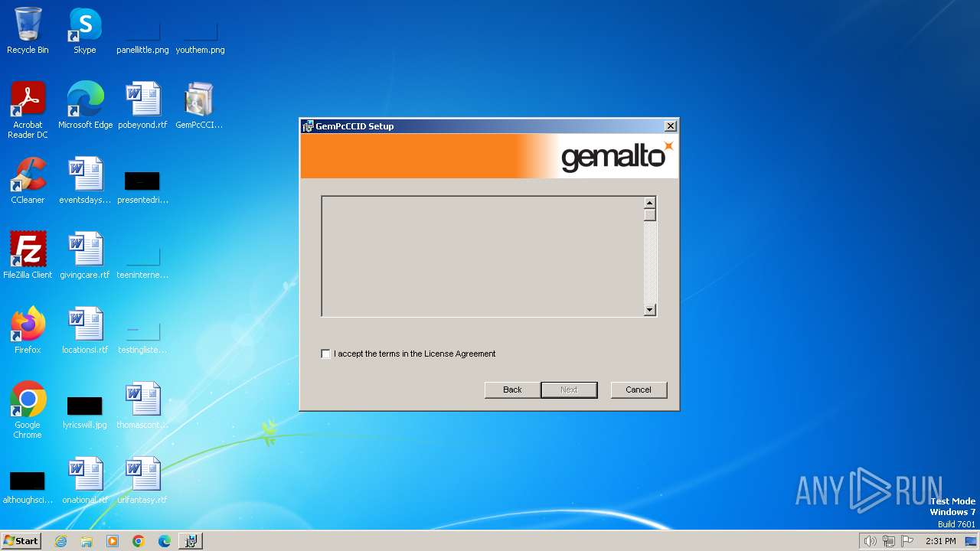
Task: Click the GemPcCCID Setup title icon
Action: 308,126
